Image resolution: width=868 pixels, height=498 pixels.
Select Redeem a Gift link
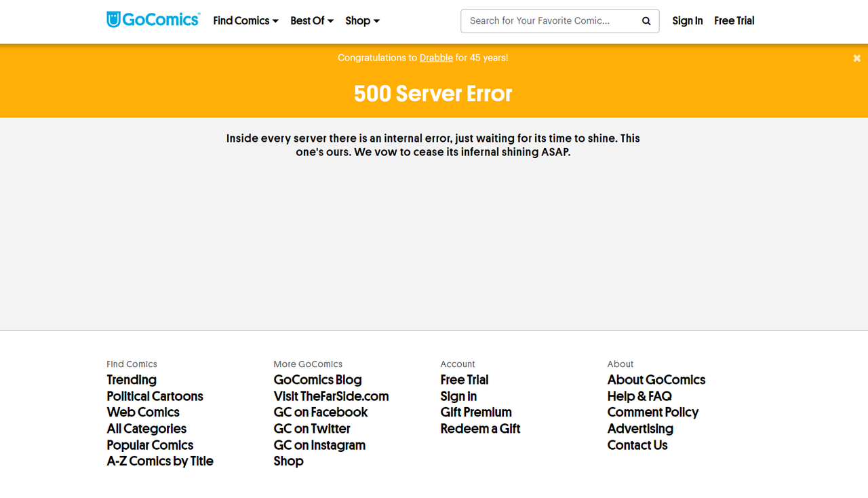480,429
